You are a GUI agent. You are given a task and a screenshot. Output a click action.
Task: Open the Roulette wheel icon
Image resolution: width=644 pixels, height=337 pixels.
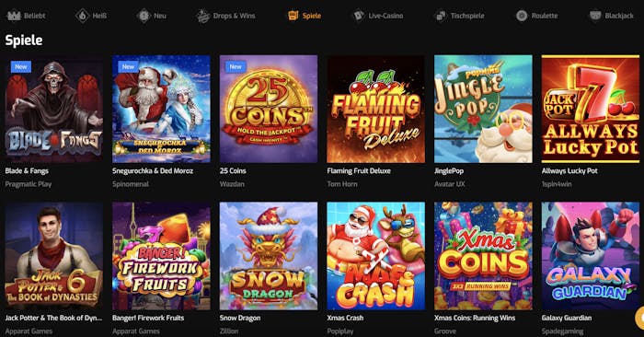click(x=522, y=16)
